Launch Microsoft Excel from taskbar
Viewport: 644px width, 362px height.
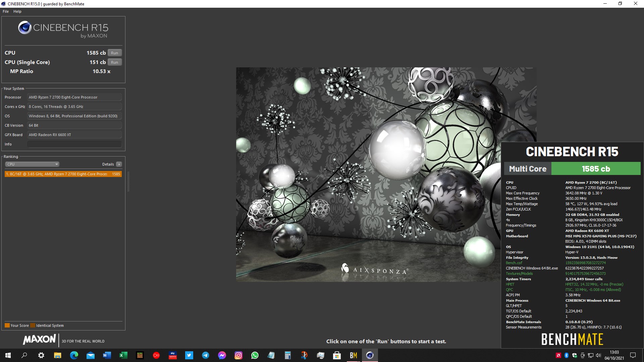point(123,355)
